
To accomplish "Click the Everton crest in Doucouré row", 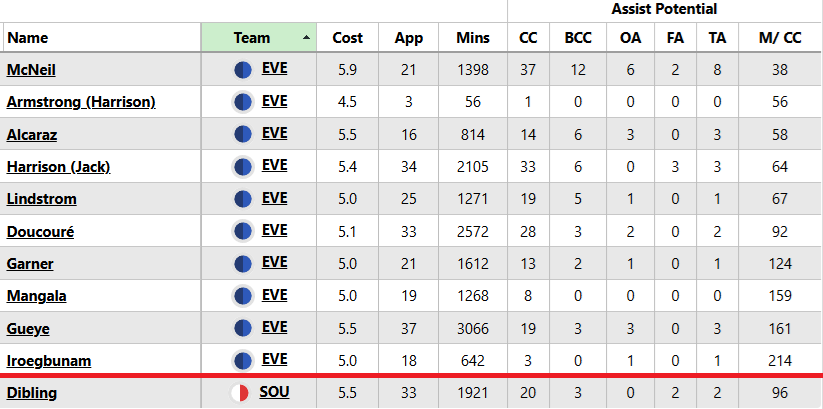I will (x=242, y=231).
